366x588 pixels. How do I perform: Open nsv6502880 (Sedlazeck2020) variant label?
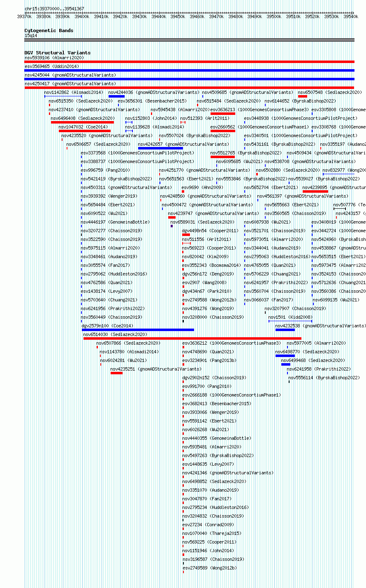pyautogui.click(x=288, y=170)
